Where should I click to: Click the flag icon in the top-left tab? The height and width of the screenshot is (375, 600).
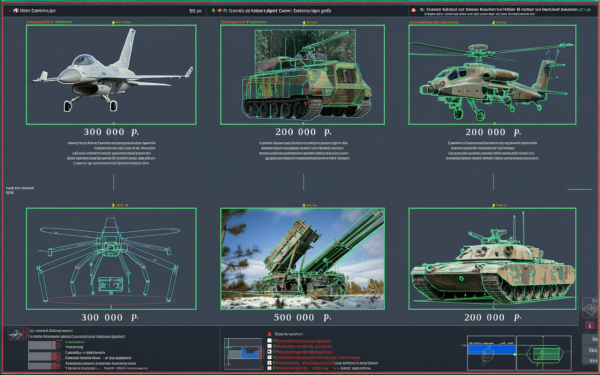click(16, 10)
